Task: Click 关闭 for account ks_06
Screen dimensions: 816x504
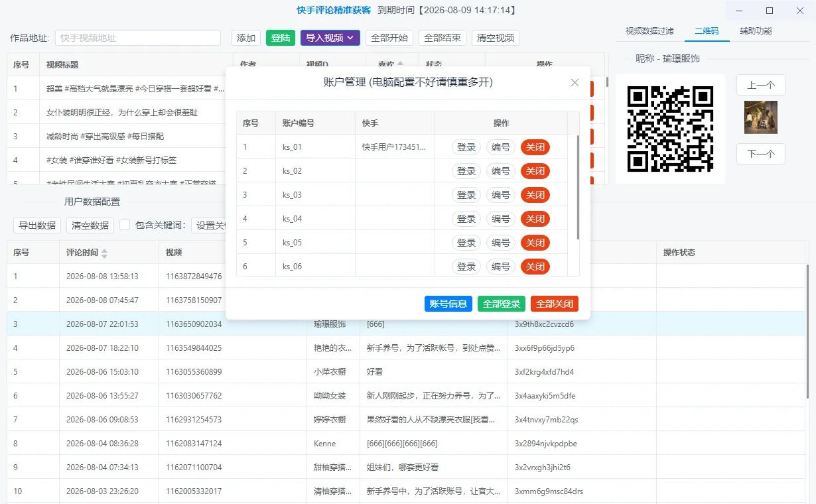Action: (x=535, y=267)
